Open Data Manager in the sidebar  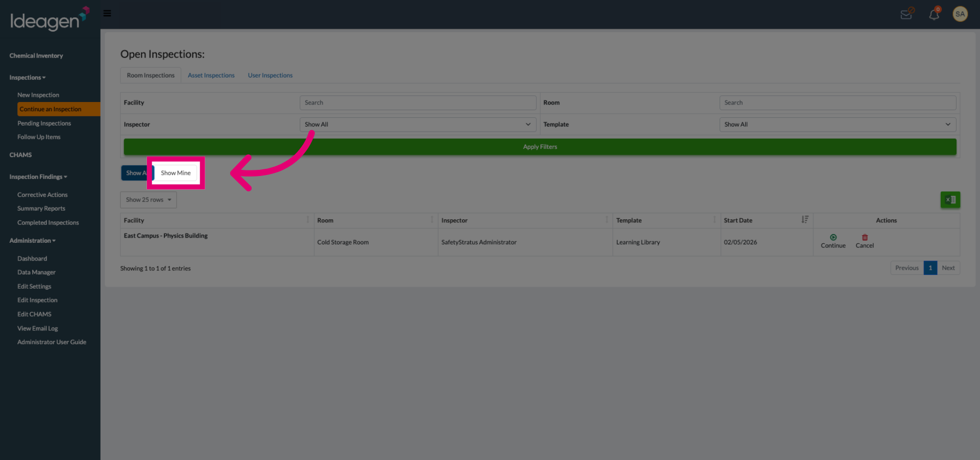point(36,272)
